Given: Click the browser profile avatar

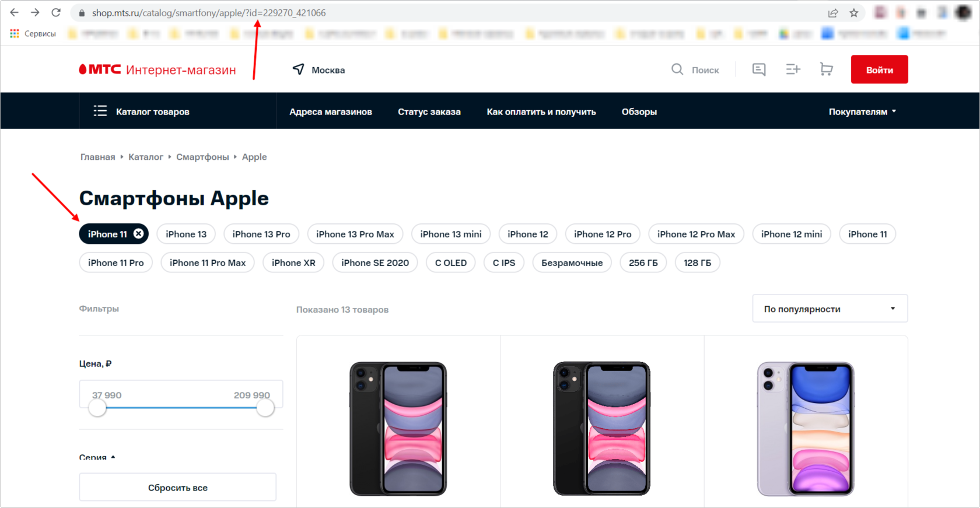Looking at the screenshot, I should click(x=963, y=12).
